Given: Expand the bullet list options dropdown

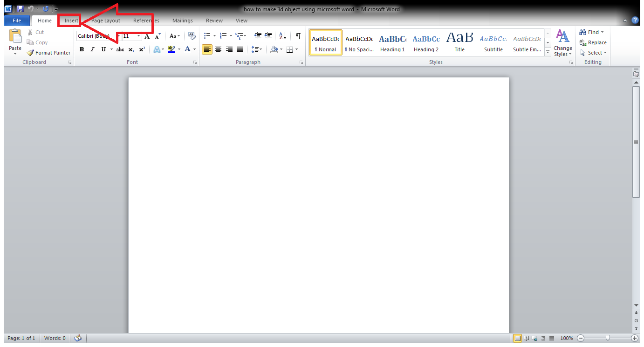Looking at the screenshot, I should 214,35.
